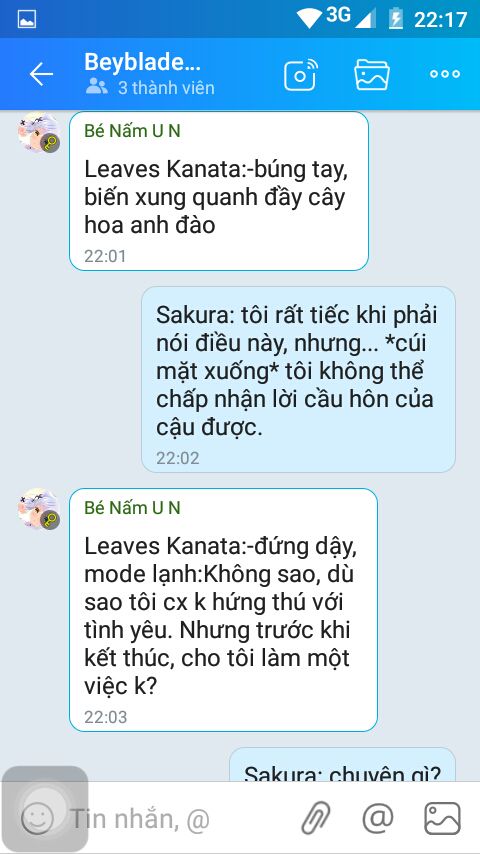Select the hoa anh đào message bubble
The image size is (480, 854).
coord(219,191)
